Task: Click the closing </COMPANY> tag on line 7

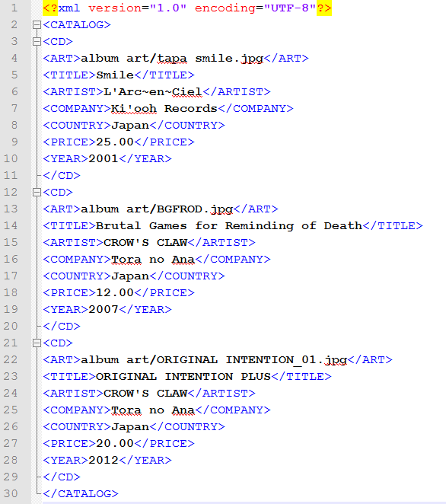Action: click(256, 109)
